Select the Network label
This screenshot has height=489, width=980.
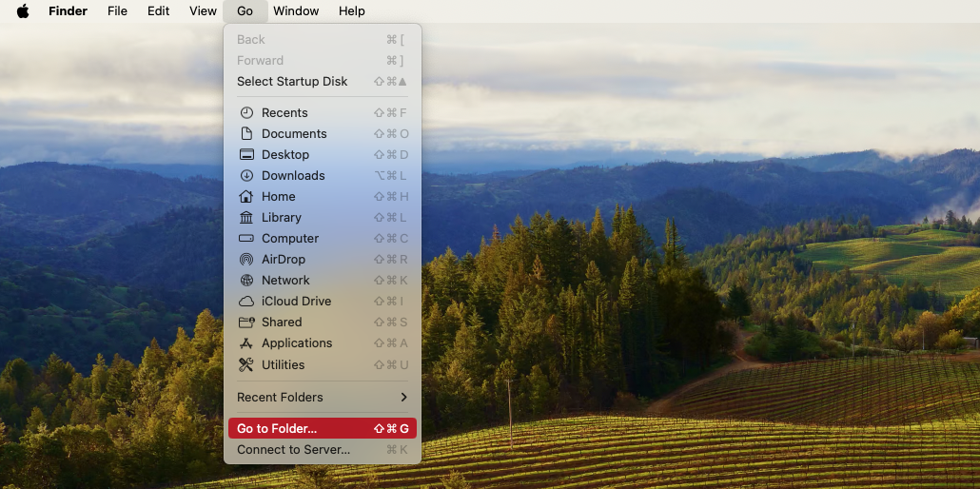[x=285, y=280]
